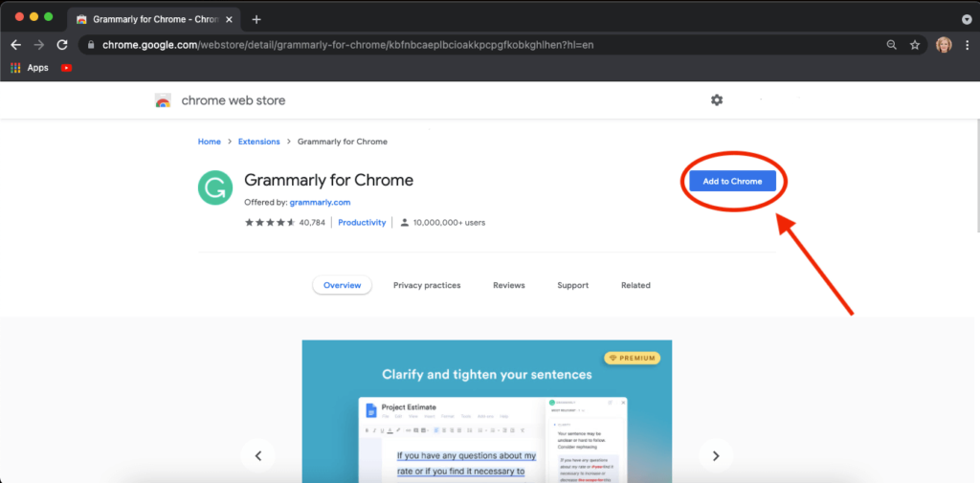Open the tab search dropdown arrow
Viewport: 980px width, 483px height.
pos(967,19)
